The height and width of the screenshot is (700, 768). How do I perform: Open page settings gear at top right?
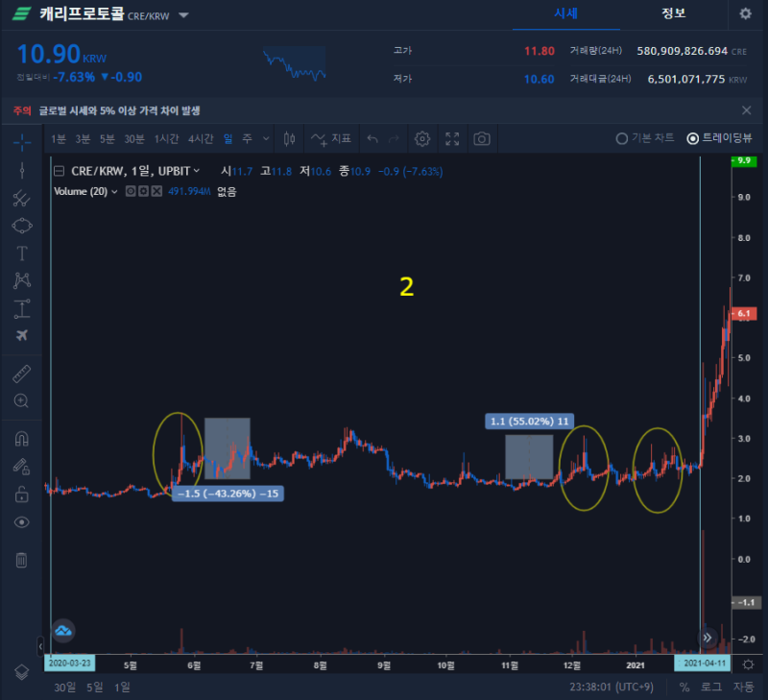pos(746,13)
